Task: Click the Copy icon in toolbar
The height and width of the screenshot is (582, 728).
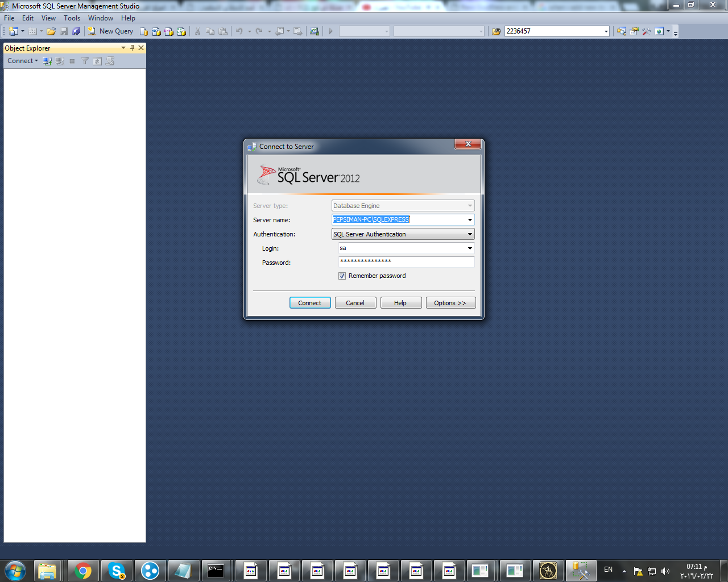Action: pos(210,31)
